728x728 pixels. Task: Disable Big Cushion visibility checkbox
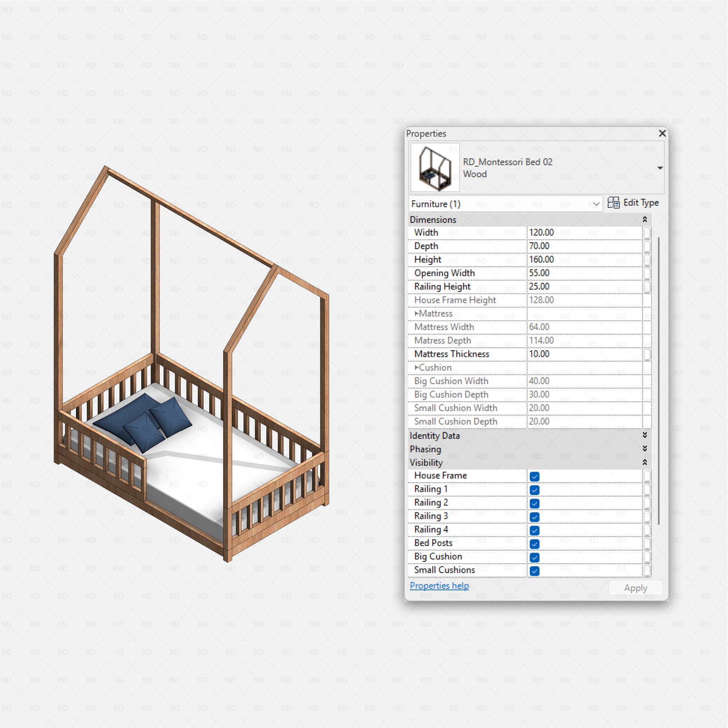click(x=534, y=557)
